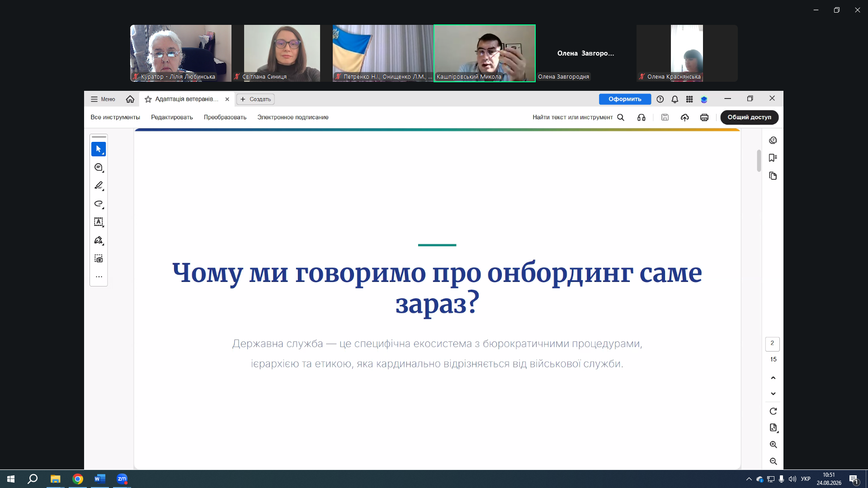The height and width of the screenshot is (488, 868).
Task: Click the snapshot capture tool
Action: pyautogui.click(x=99, y=258)
